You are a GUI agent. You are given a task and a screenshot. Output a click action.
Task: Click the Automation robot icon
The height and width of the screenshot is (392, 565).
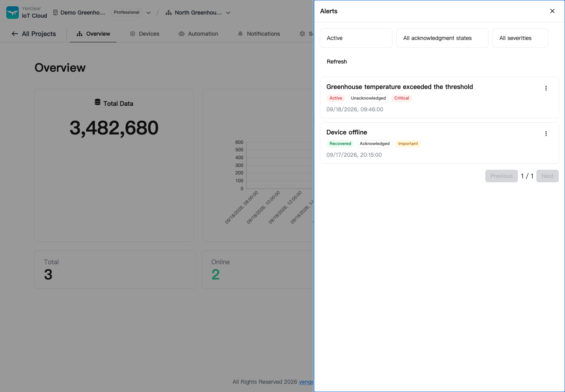click(181, 34)
